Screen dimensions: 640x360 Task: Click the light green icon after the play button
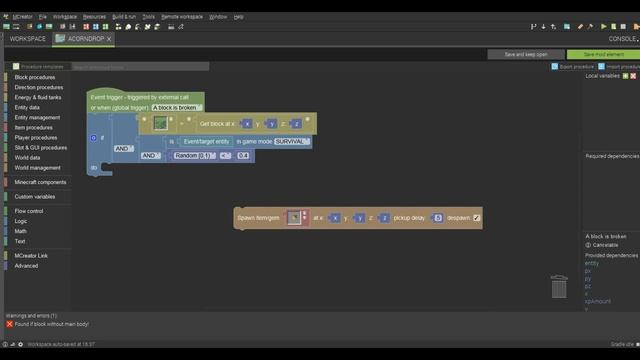click(x=613, y=27)
